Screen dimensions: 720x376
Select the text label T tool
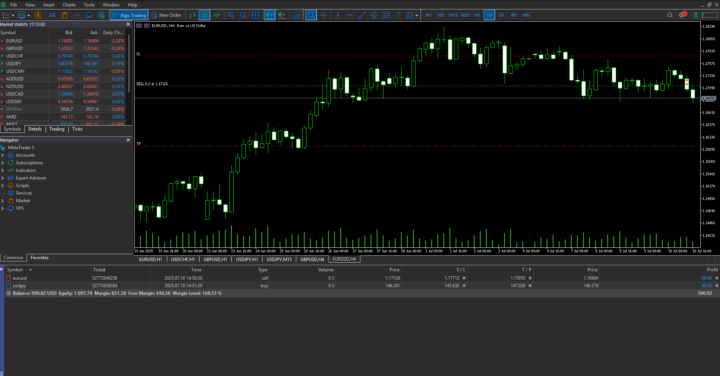coord(398,15)
